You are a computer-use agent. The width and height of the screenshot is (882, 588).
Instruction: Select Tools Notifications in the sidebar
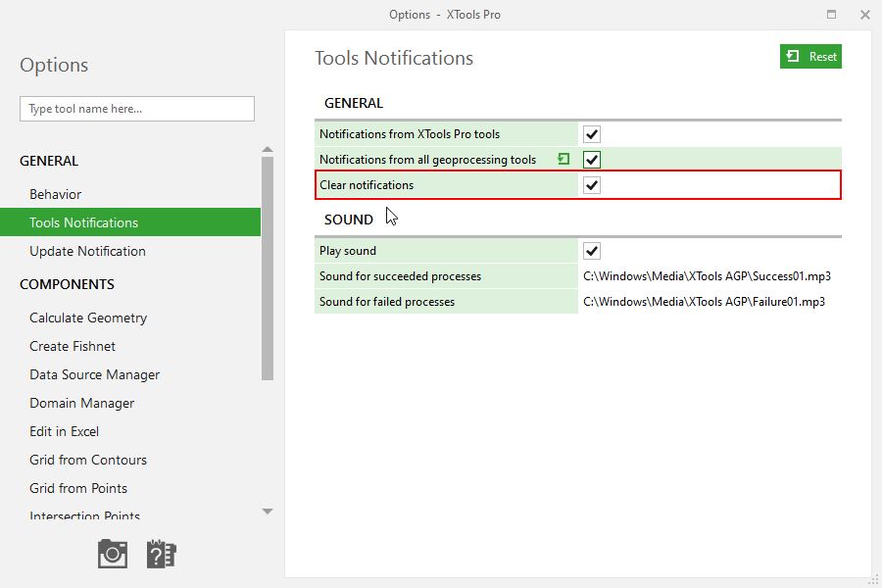point(130,222)
